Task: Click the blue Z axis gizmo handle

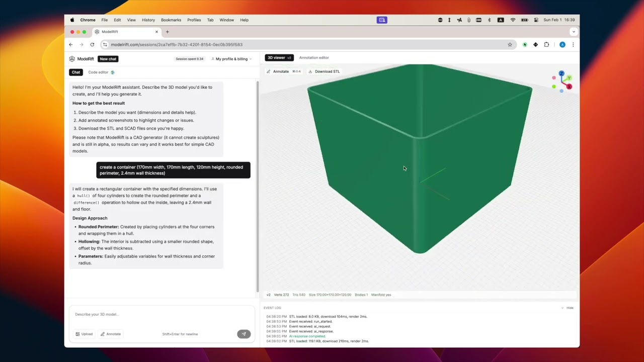Action: [561, 74]
